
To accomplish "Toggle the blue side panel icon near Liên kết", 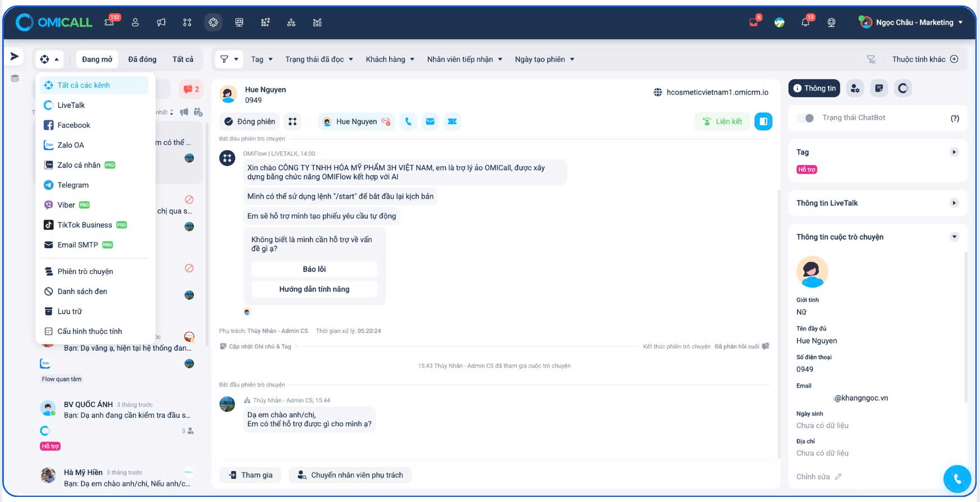I will [x=763, y=122].
